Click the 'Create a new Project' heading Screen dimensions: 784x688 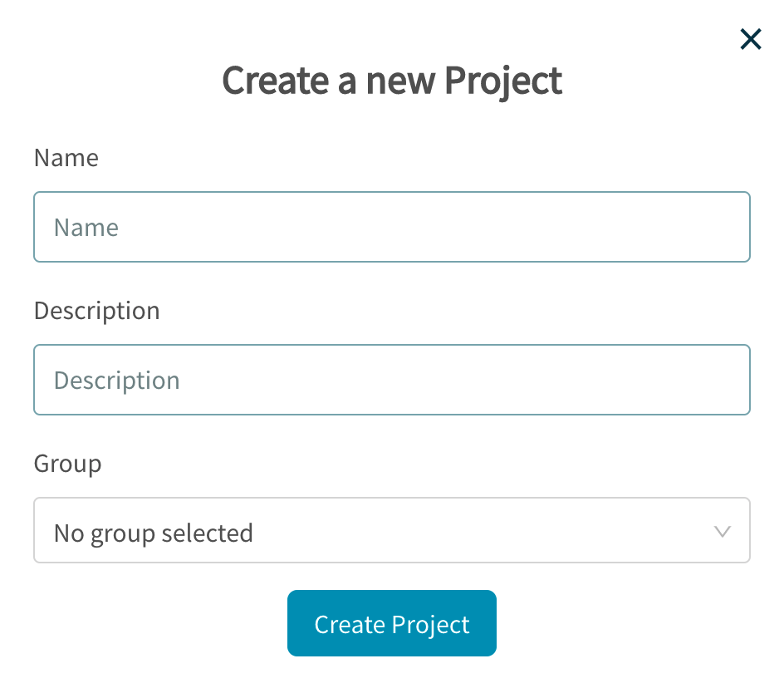(x=391, y=81)
